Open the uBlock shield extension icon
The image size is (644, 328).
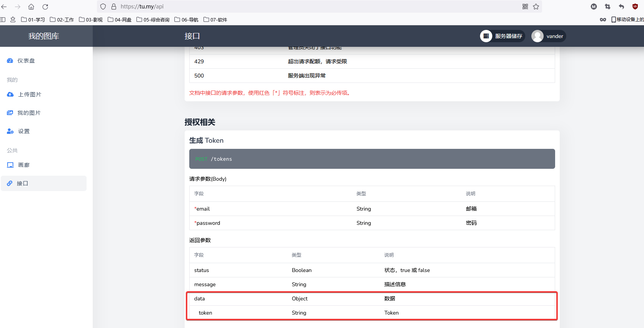tap(635, 7)
